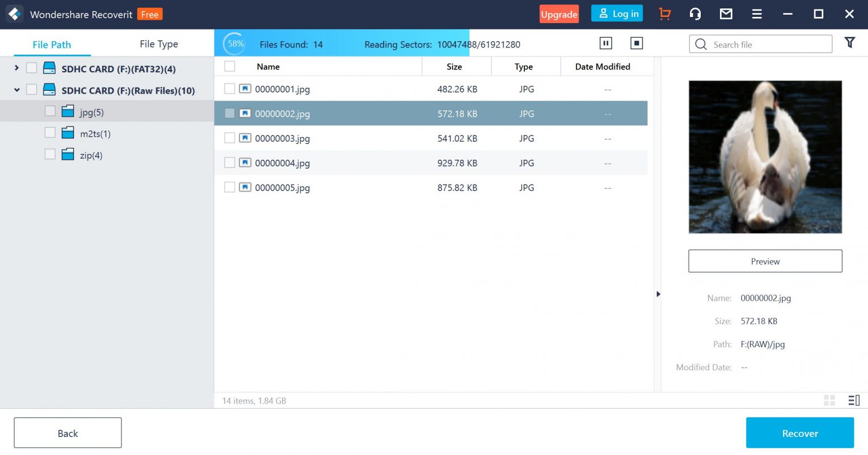Stop the scanning process
Image resolution: width=868 pixels, height=455 pixels.
(x=637, y=43)
